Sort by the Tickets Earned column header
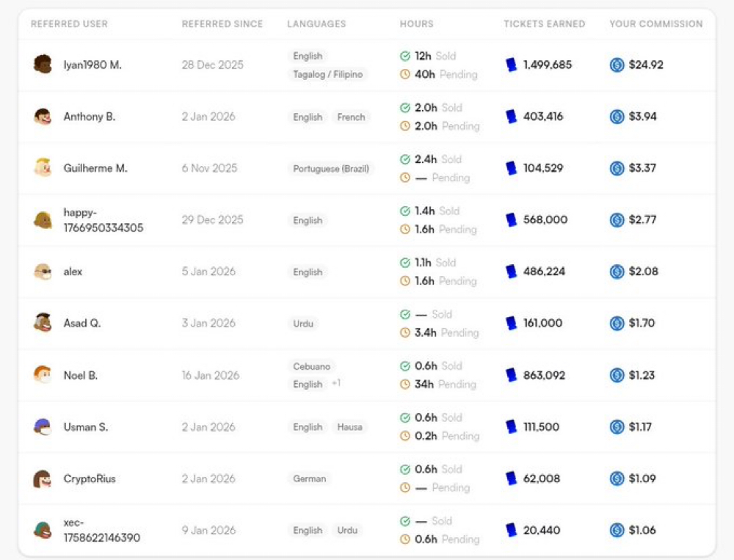This screenshot has width=734, height=560. (x=544, y=24)
